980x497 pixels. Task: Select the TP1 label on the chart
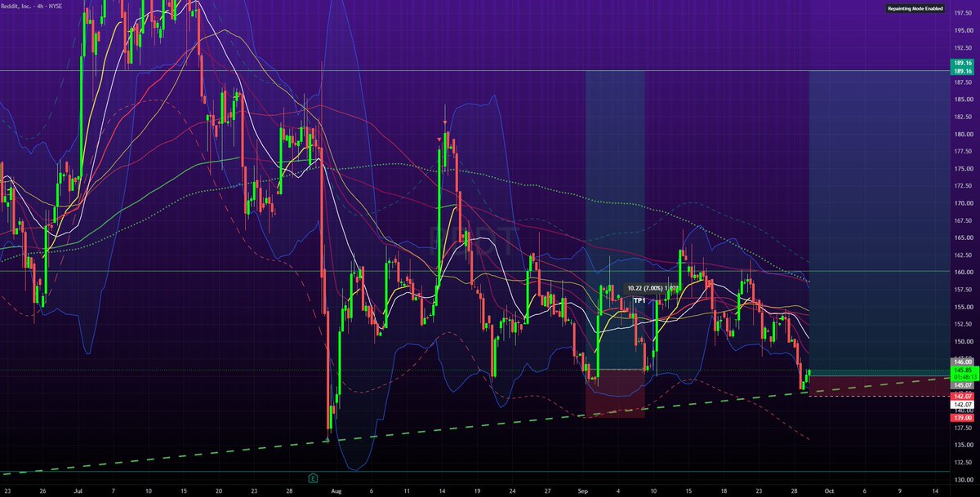click(640, 301)
